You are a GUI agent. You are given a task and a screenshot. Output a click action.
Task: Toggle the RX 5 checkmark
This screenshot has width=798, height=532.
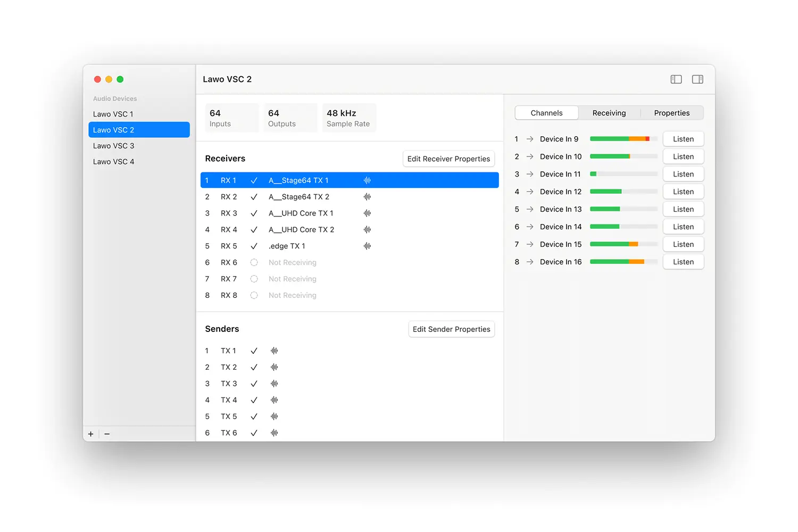[x=254, y=246]
